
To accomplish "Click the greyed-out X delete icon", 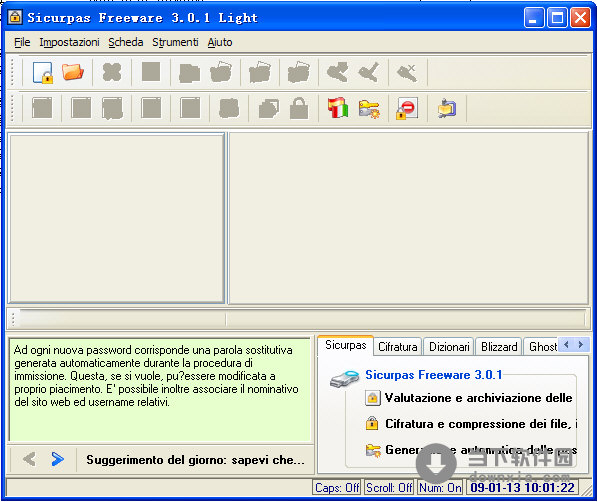I will point(112,72).
